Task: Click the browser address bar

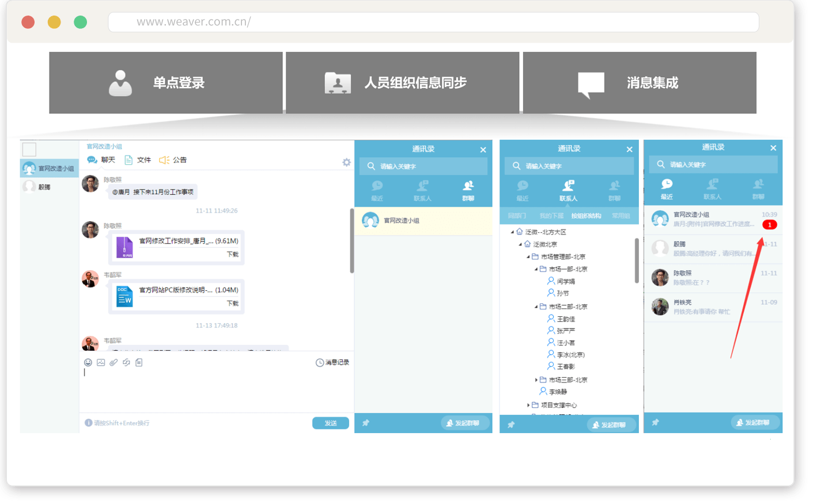Action: [433, 22]
